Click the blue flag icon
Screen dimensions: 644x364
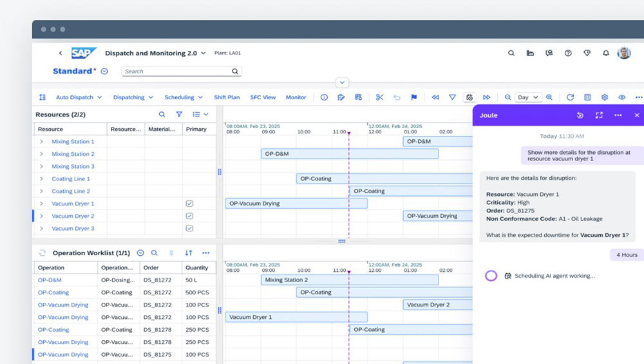click(x=414, y=97)
